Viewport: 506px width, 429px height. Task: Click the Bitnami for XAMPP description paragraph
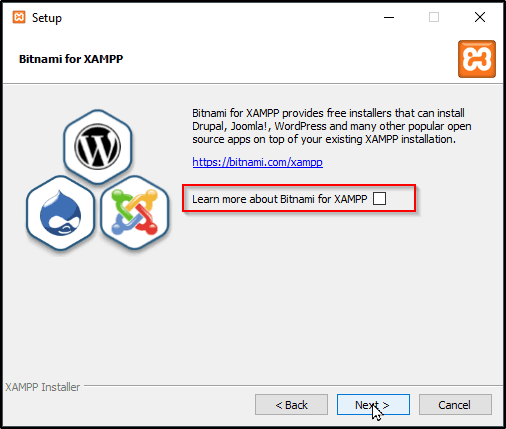(332, 126)
